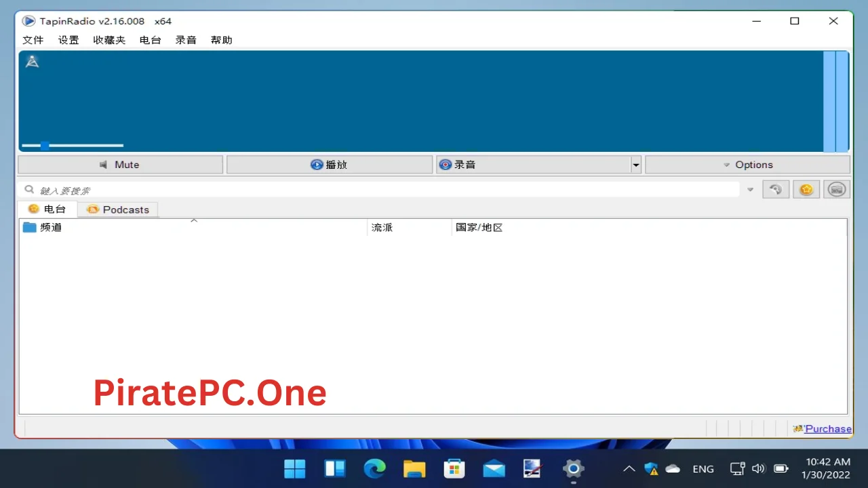Viewport: 868px width, 488px height.
Task: Click the magnifier icon in search box
Action: (29, 190)
